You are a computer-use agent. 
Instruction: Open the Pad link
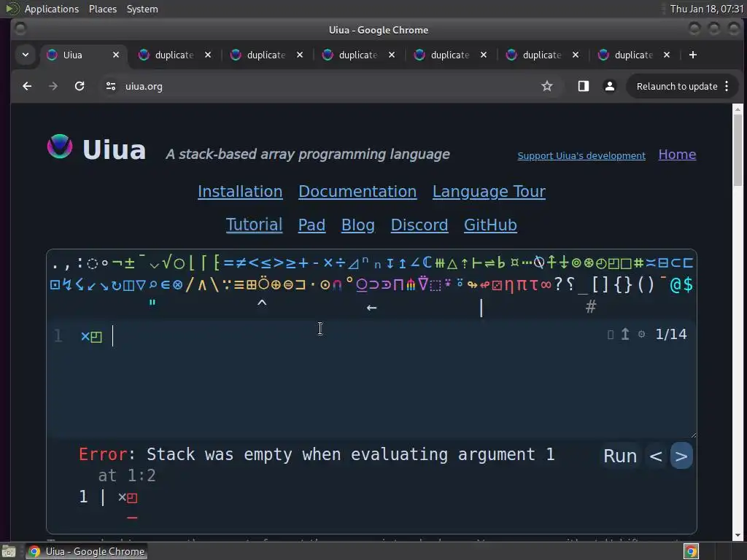point(311,225)
